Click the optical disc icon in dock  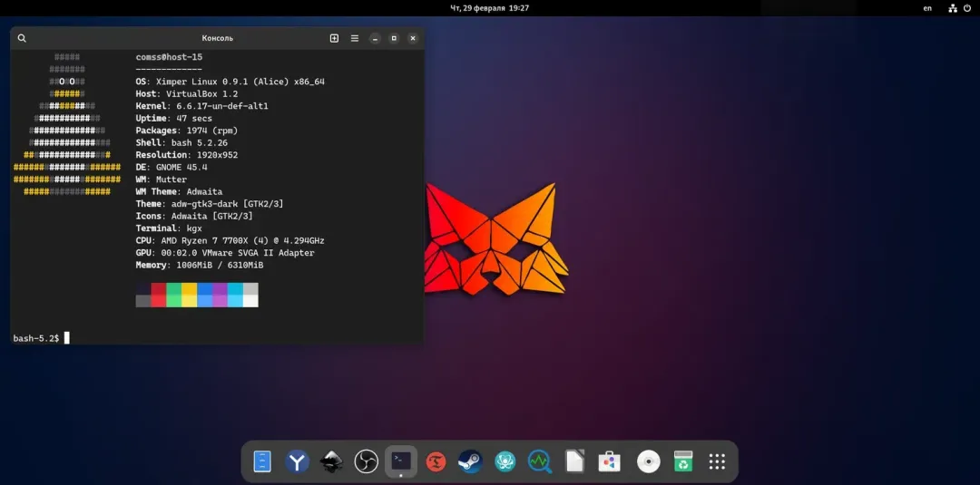tap(648, 462)
